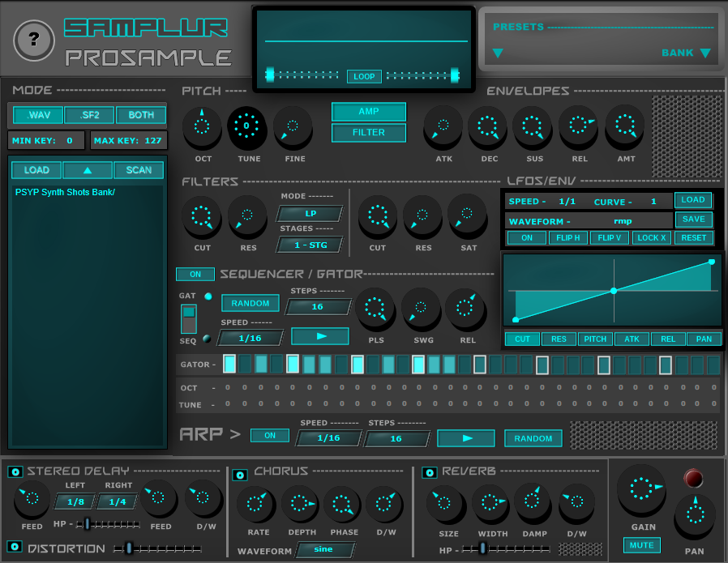Click the LFO RESET button
Viewport: 728px width, 563px height.
click(x=694, y=238)
